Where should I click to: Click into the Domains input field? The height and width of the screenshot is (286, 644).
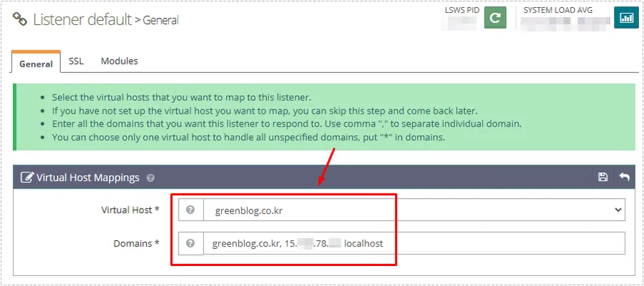tap(487, 243)
